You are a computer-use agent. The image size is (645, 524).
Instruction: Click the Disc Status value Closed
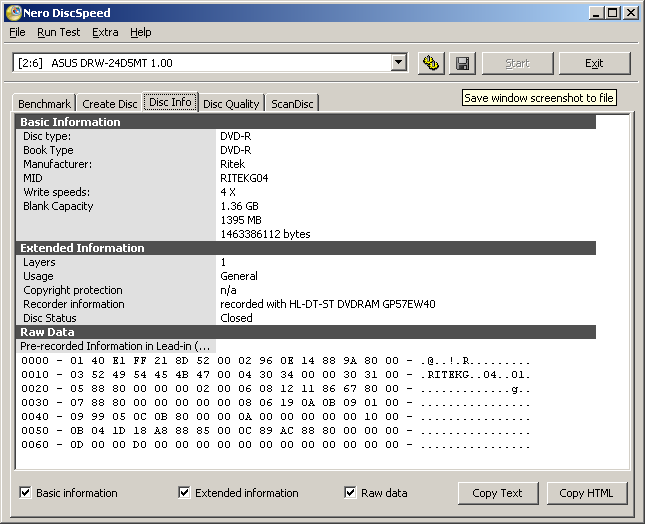[x=236, y=318]
